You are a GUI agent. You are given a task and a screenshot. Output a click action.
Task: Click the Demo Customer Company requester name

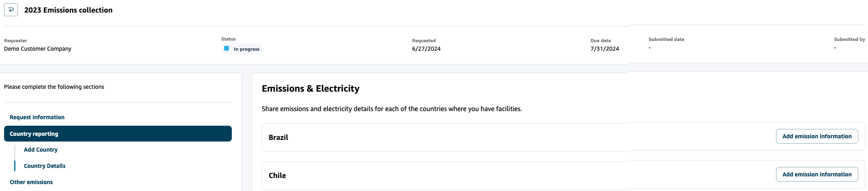tap(38, 49)
